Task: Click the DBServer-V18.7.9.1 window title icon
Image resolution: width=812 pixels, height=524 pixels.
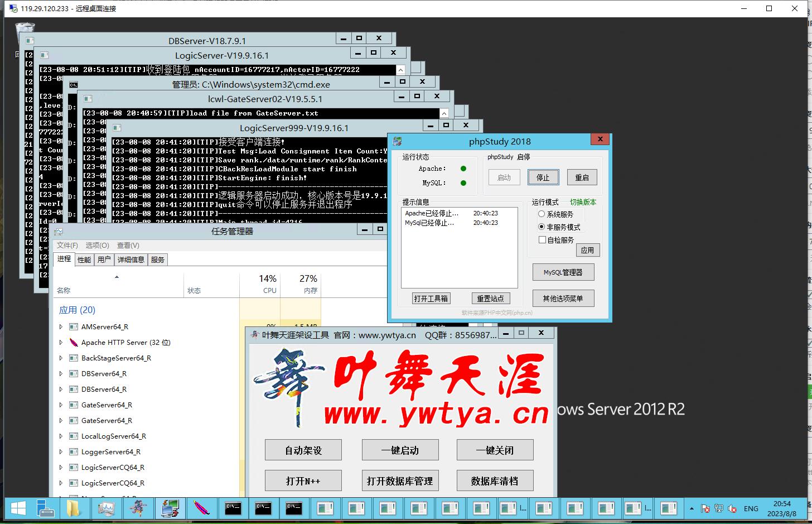Action: (29, 41)
